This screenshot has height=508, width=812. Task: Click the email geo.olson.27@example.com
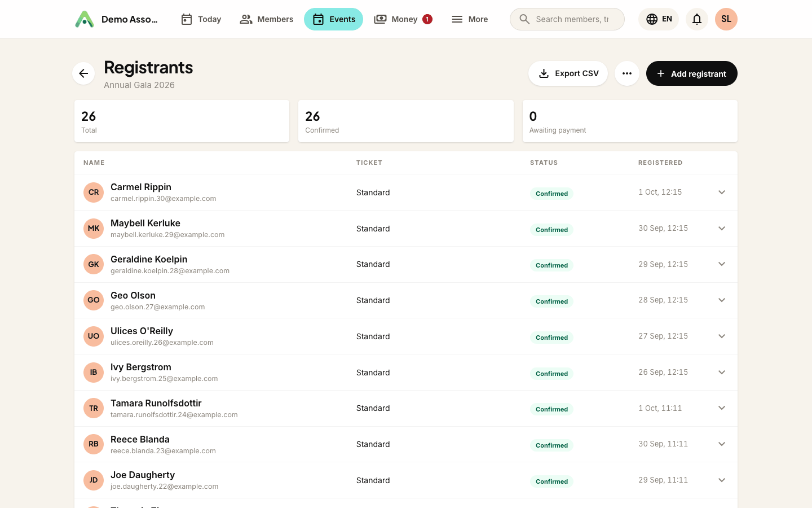point(158,307)
